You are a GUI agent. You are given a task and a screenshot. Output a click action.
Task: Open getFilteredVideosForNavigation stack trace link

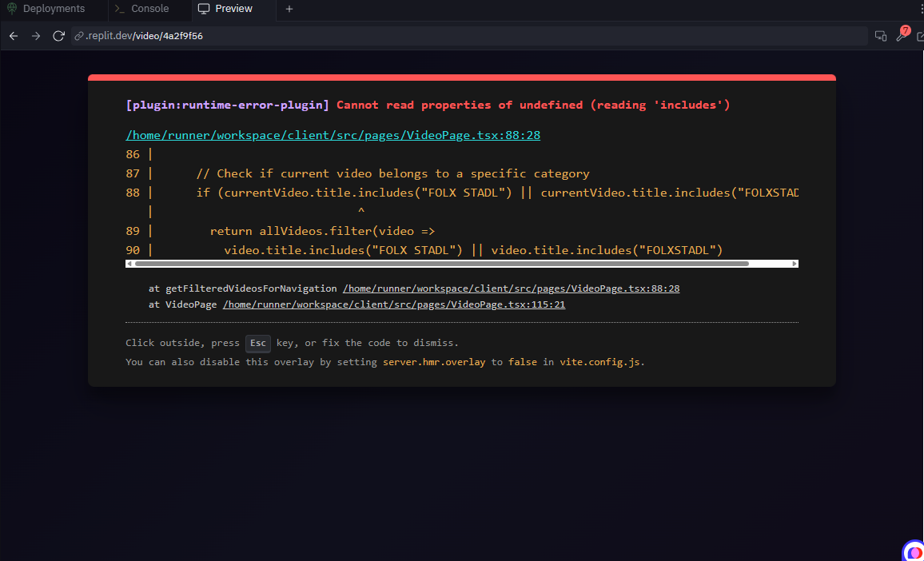pyautogui.click(x=511, y=288)
